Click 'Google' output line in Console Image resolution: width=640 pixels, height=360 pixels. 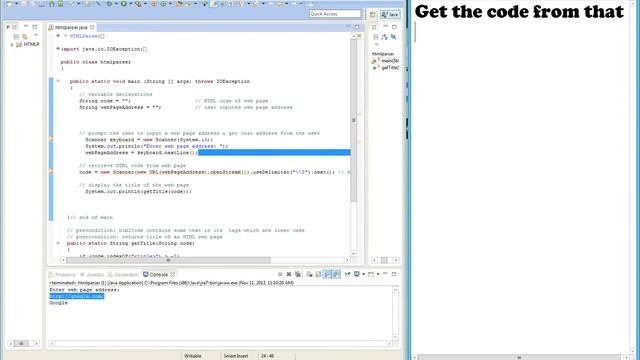tap(59, 303)
